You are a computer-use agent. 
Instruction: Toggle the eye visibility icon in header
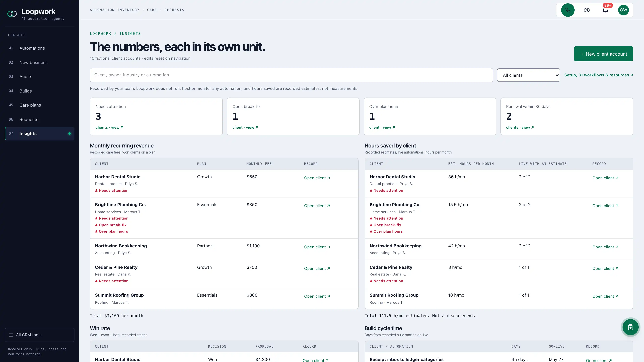586,10
